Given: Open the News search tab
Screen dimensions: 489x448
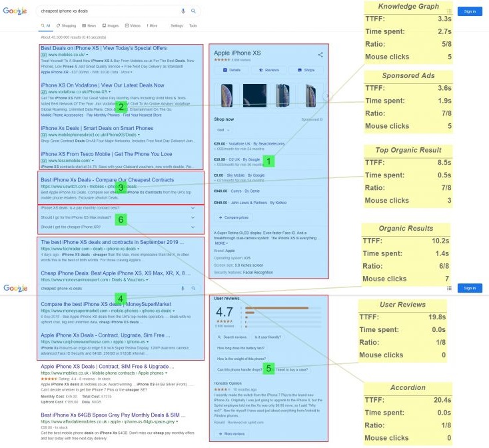Looking at the screenshot, I should tap(89, 25).
